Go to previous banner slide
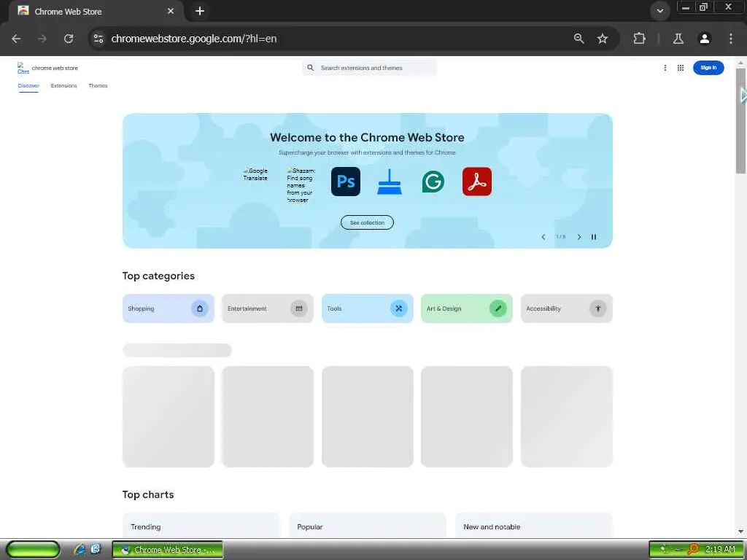Image resolution: width=747 pixels, height=560 pixels. coord(543,237)
